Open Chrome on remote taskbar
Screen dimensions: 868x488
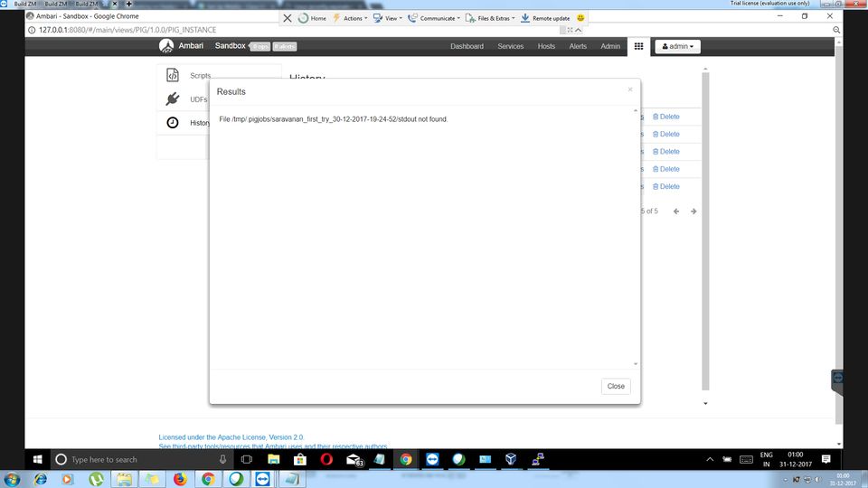click(406, 459)
